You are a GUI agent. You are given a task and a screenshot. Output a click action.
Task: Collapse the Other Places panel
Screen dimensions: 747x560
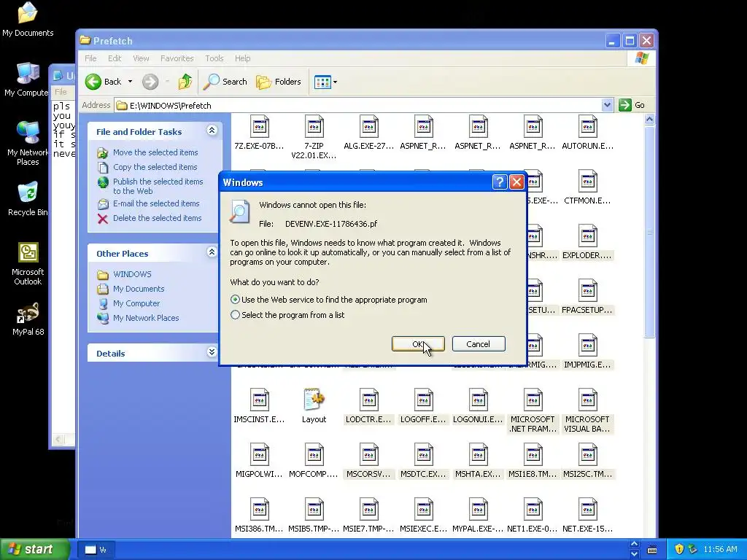point(212,252)
